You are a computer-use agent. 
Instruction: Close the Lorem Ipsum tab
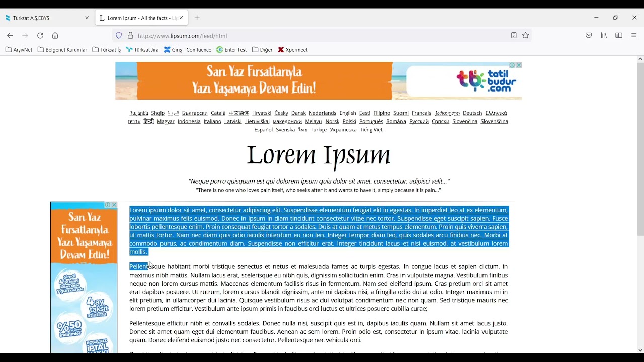tap(181, 18)
